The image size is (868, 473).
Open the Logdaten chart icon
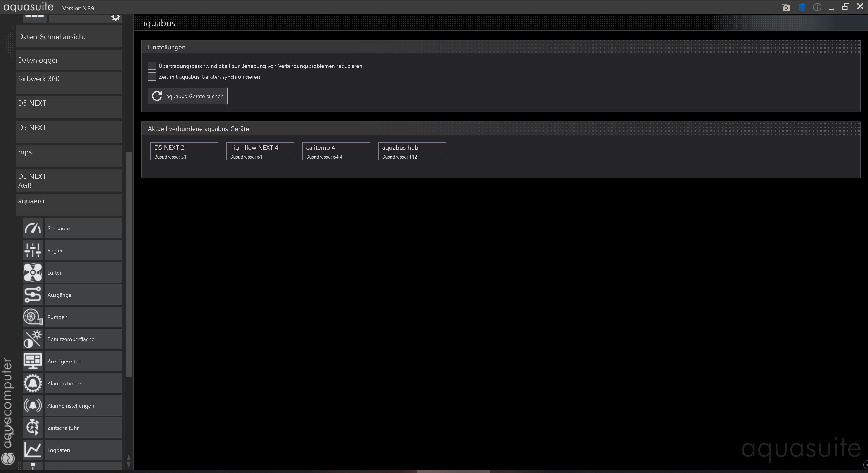[x=33, y=450]
